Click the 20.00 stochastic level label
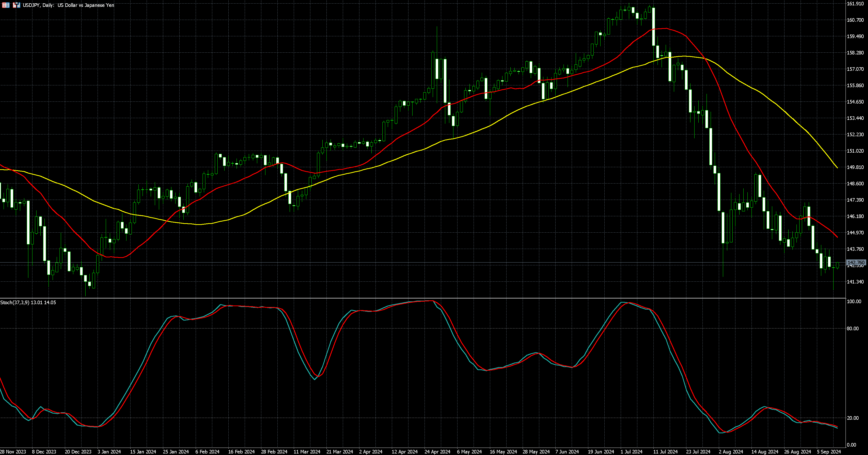 [x=852, y=418]
